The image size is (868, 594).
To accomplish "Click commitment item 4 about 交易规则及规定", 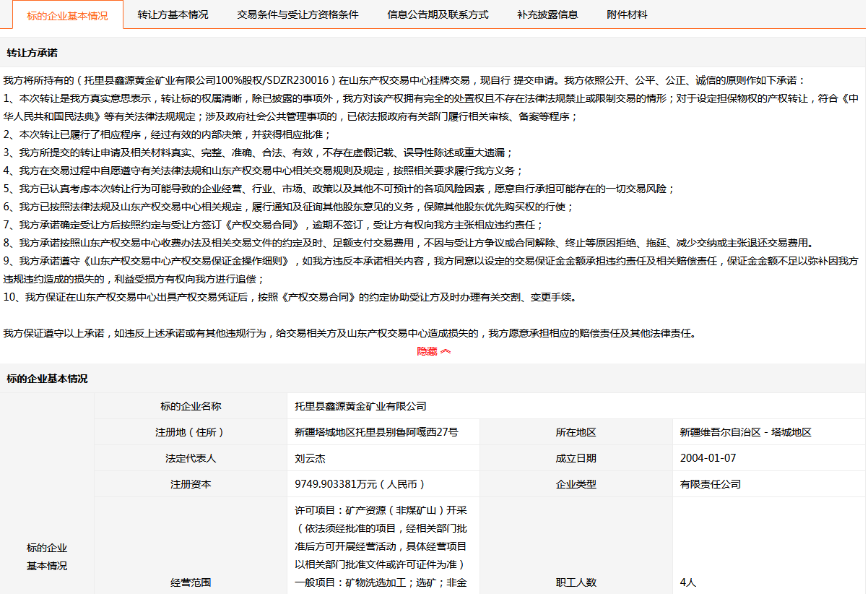I will 263,171.
